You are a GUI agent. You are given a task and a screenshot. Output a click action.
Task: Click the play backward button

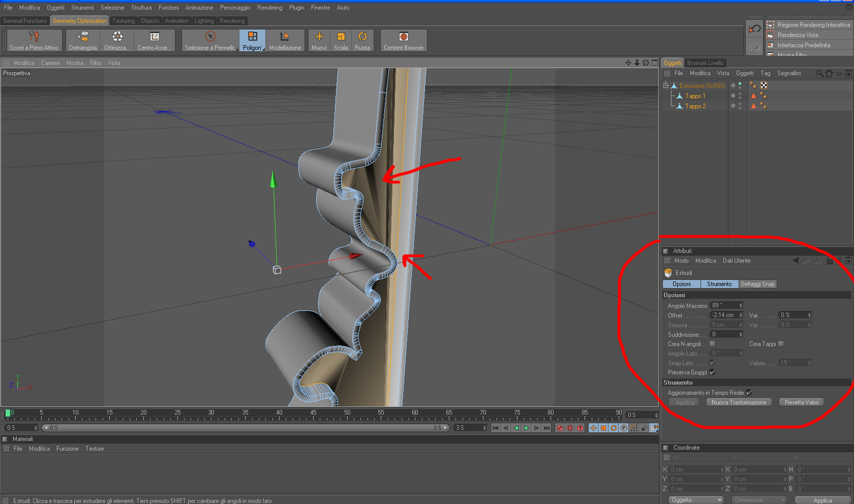(516, 428)
